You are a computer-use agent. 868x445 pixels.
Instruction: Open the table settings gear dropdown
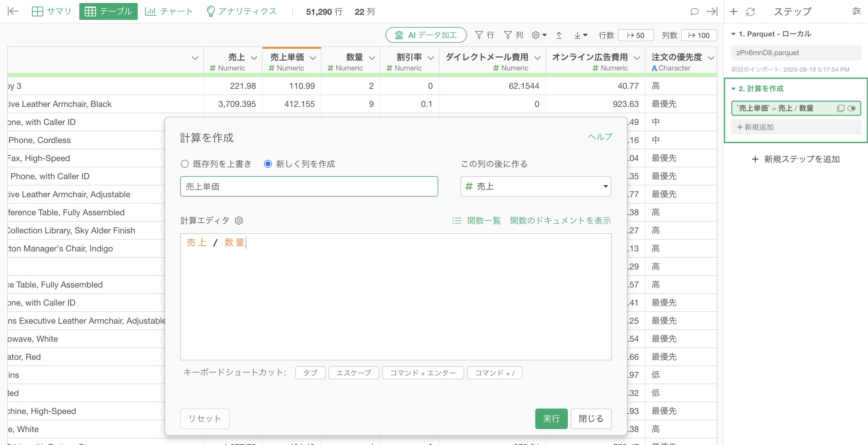coord(539,35)
